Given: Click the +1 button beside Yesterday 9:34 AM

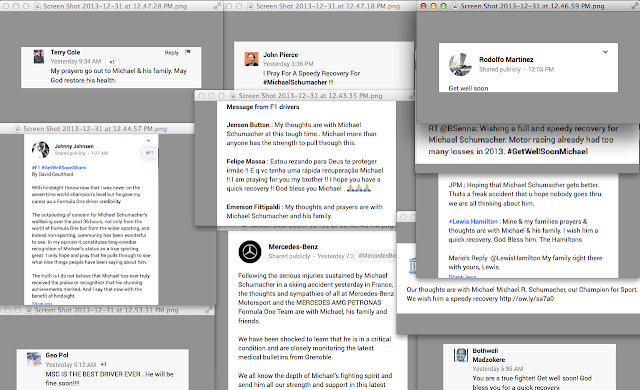Looking at the screenshot, I should (x=112, y=62).
